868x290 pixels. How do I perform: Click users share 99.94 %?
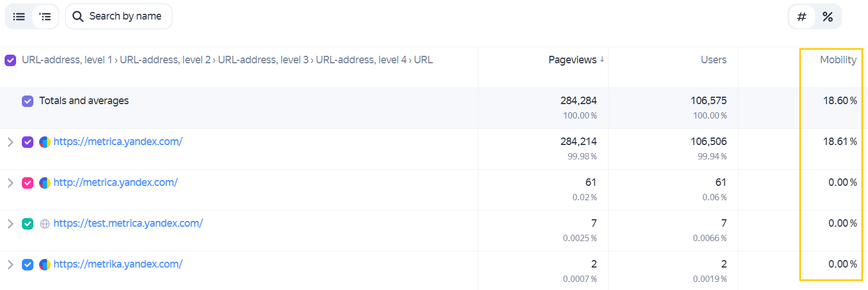coord(712,157)
